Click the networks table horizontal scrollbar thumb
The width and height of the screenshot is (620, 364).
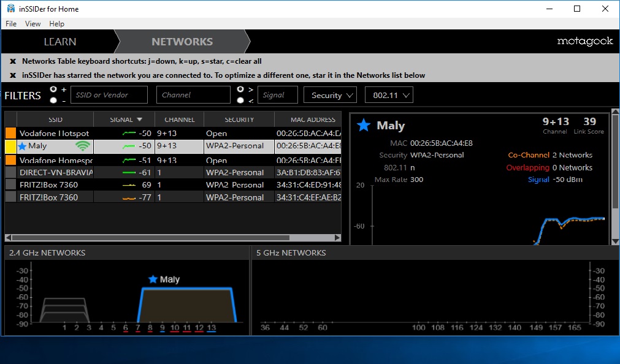pos(151,238)
